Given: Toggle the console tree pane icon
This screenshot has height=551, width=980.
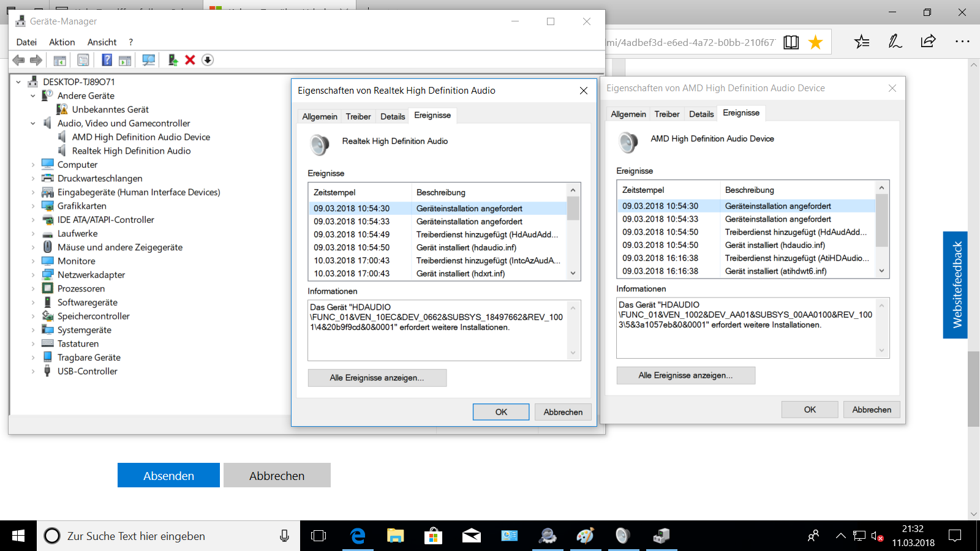Looking at the screenshot, I should (59, 60).
